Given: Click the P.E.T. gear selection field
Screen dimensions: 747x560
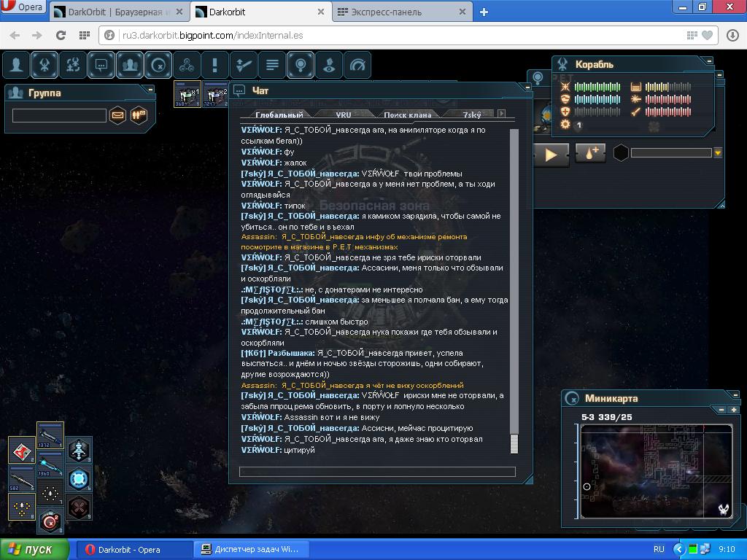Looking at the screenshot, I should pyautogui.click(x=671, y=153).
